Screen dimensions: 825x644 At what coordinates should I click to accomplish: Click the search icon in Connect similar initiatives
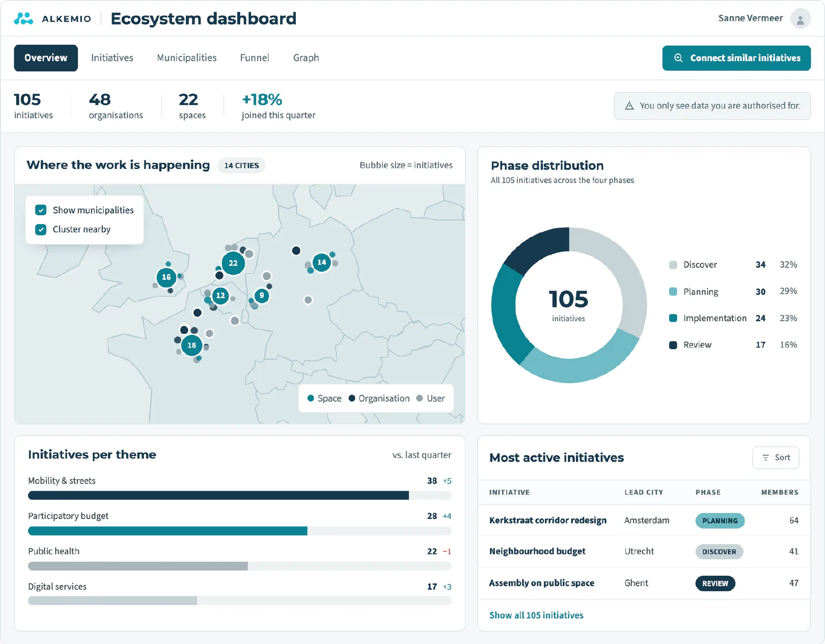point(678,58)
